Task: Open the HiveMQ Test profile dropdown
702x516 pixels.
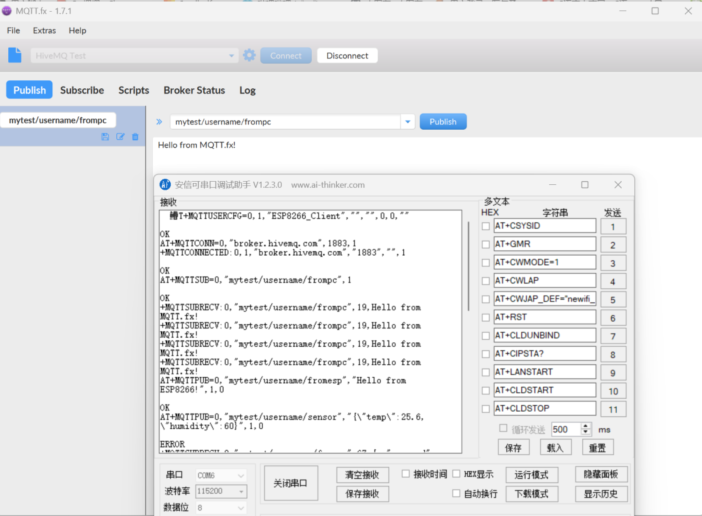Action: [231, 56]
